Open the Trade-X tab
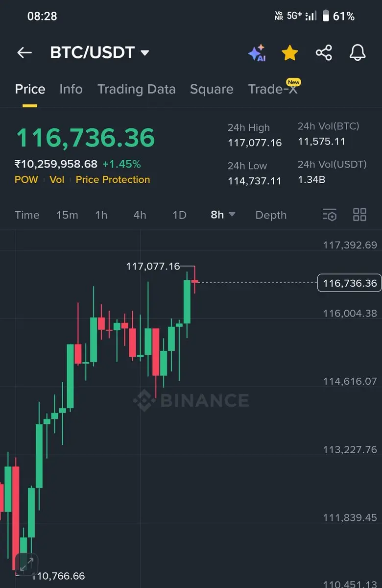The width and height of the screenshot is (382, 588). 273,89
